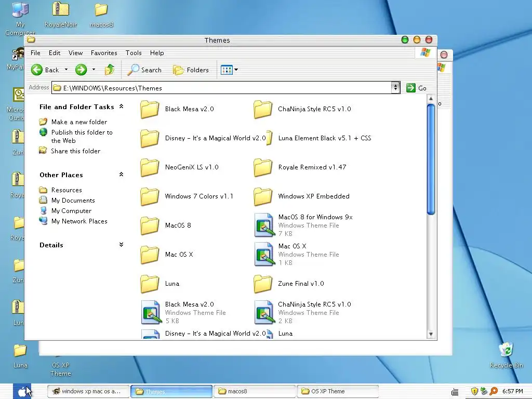Go to My Computer in Other Places
This screenshot has height=399, width=532.
[x=71, y=211]
